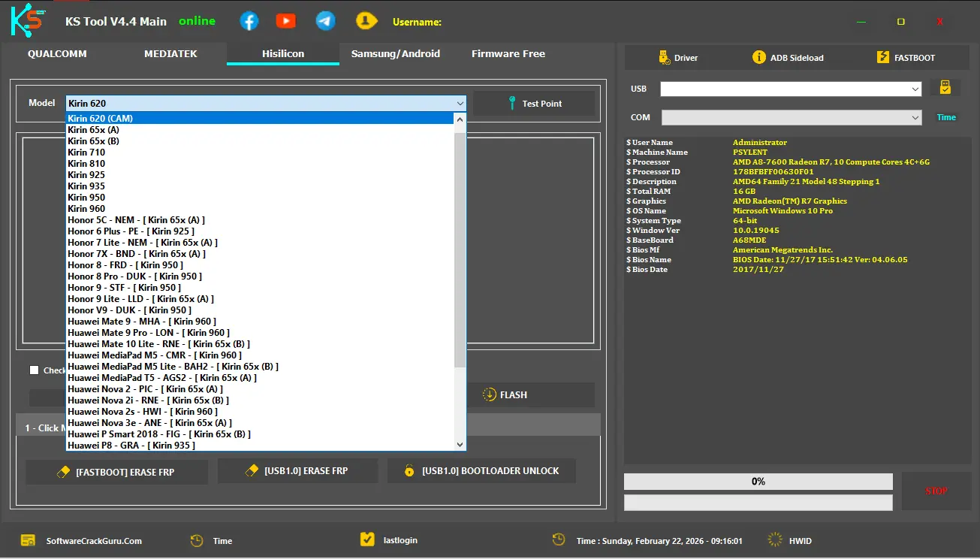Viewport: 980px width, 559px height.
Task: Click the SoftwareCrackGuru card icon
Action: tap(29, 540)
